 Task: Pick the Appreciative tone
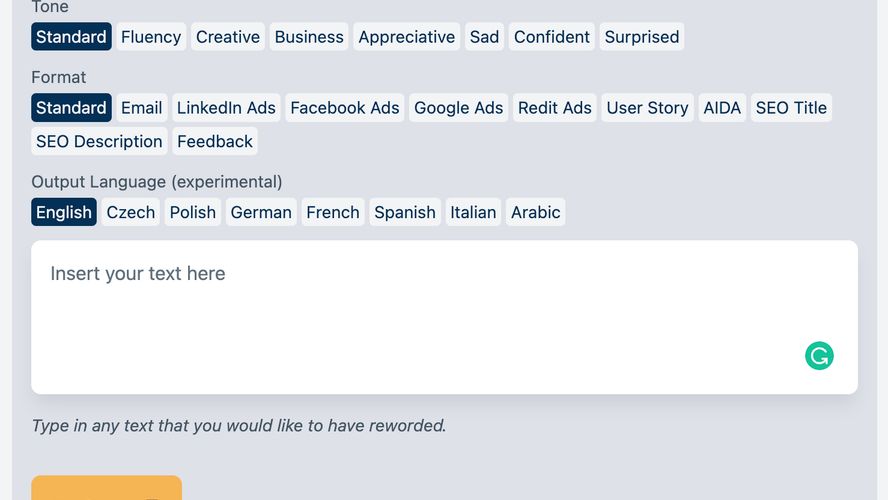(x=407, y=37)
